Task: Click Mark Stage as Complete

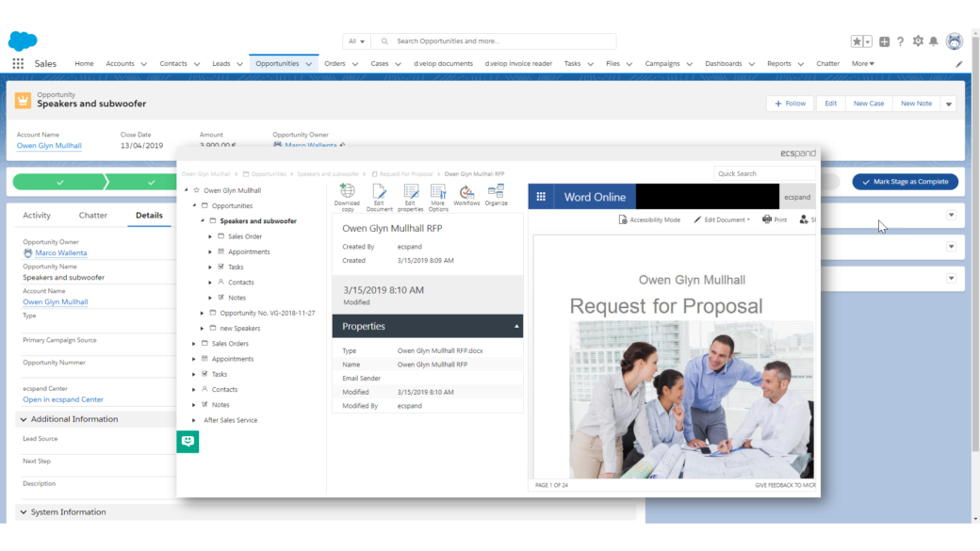Action: pyautogui.click(x=905, y=182)
